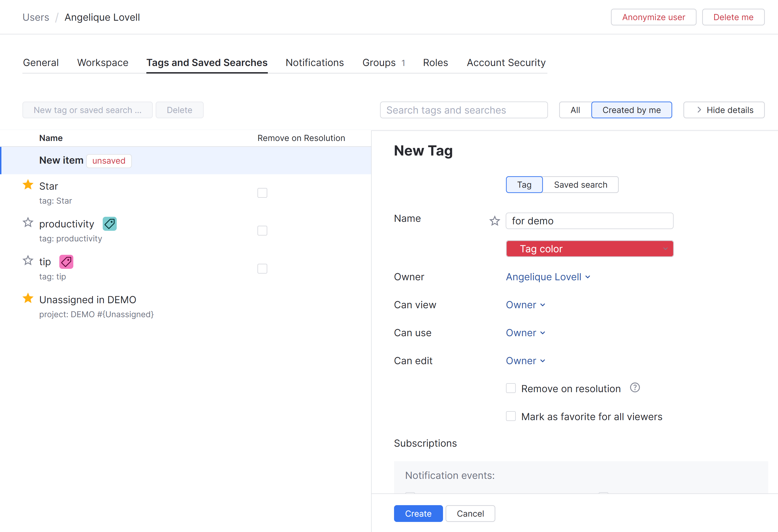Expand the Can edit Owner dropdown
The width and height of the screenshot is (778, 532).
point(525,361)
